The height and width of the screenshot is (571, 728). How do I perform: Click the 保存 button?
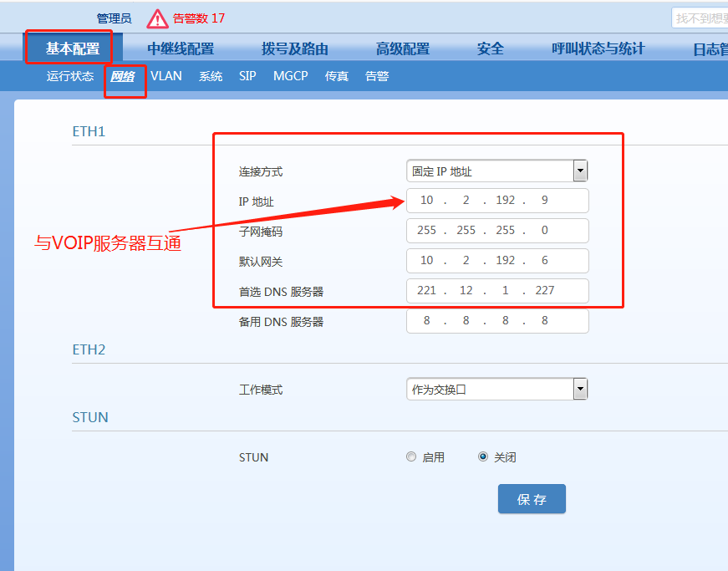click(x=532, y=499)
